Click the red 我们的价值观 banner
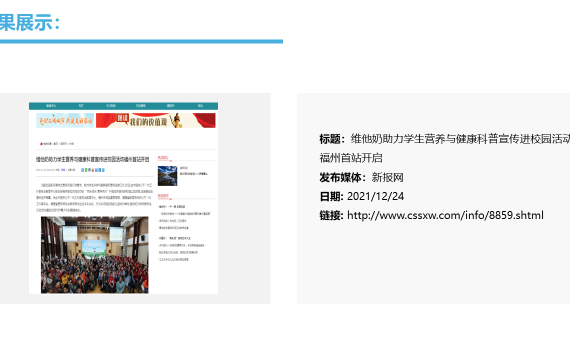This screenshot has width=570, height=360. [156, 120]
